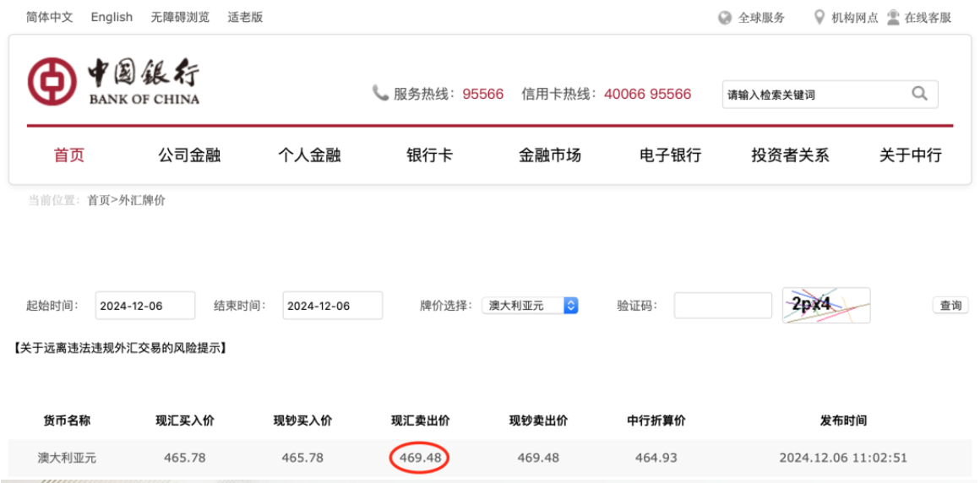Go to the 首页 navigation tab
The height and width of the screenshot is (483, 980).
tap(69, 155)
